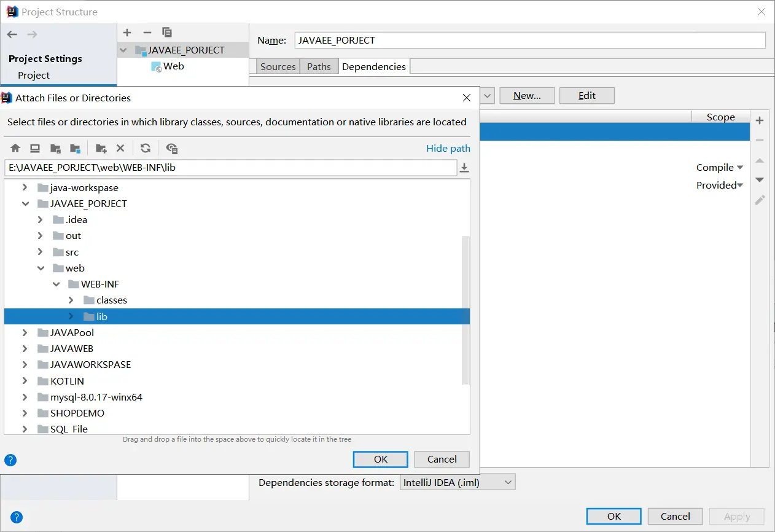Open recent paths history arrow
Image resolution: width=775 pixels, height=532 pixels.
(465, 168)
